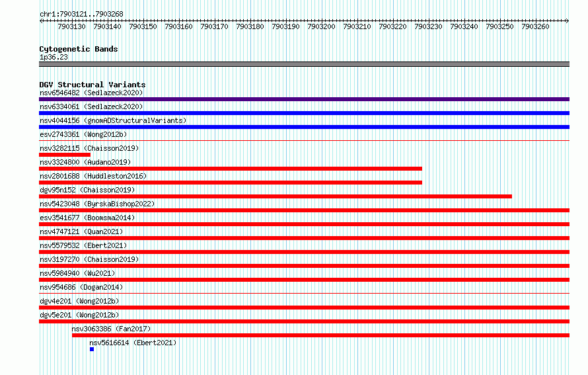Click the blue nsv4044156 variant bar
Screen dimensions: 588x375
coord(304,127)
